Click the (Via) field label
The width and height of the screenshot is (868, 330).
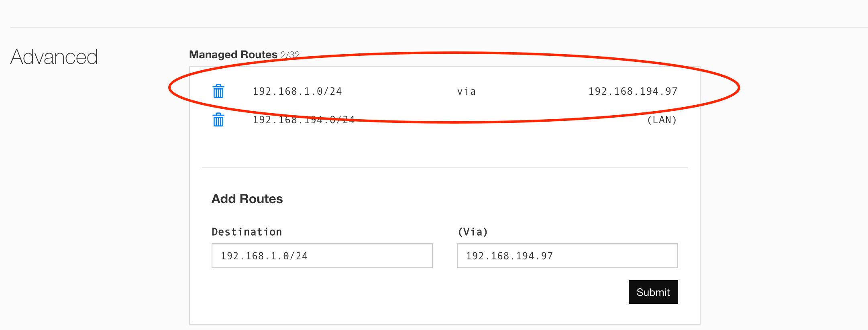coord(473,232)
